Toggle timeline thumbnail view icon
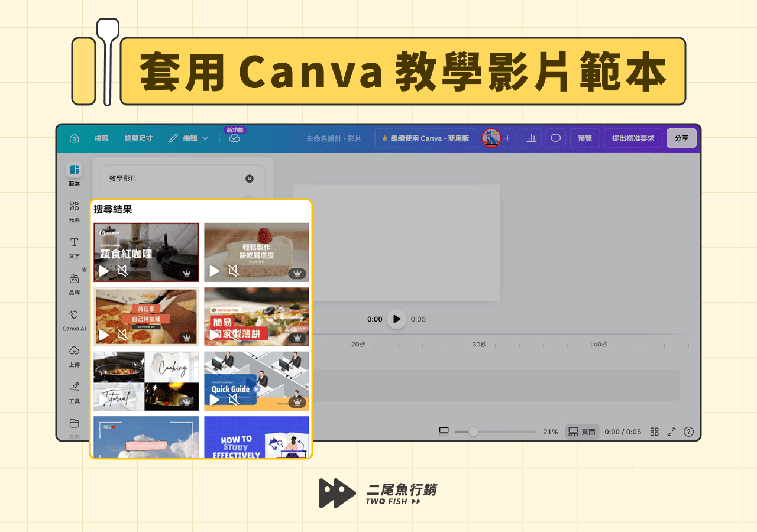Image resolution: width=757 pixels, height=532 pixels. pos(444,432)
